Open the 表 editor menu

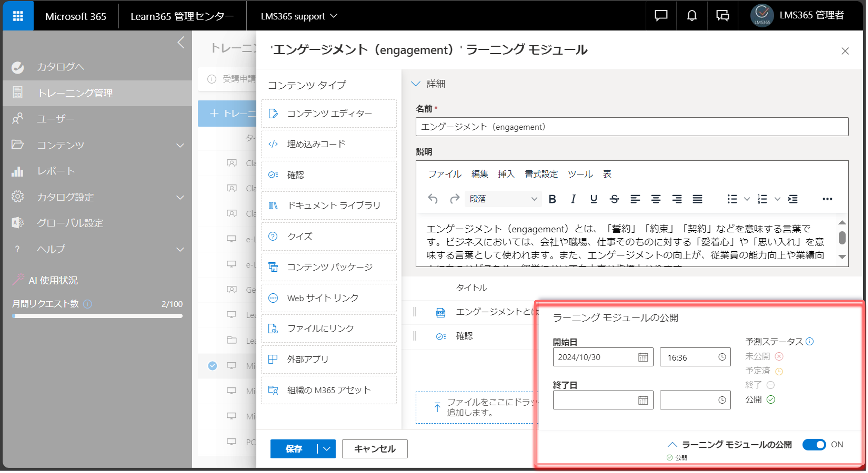pos(607,174)
